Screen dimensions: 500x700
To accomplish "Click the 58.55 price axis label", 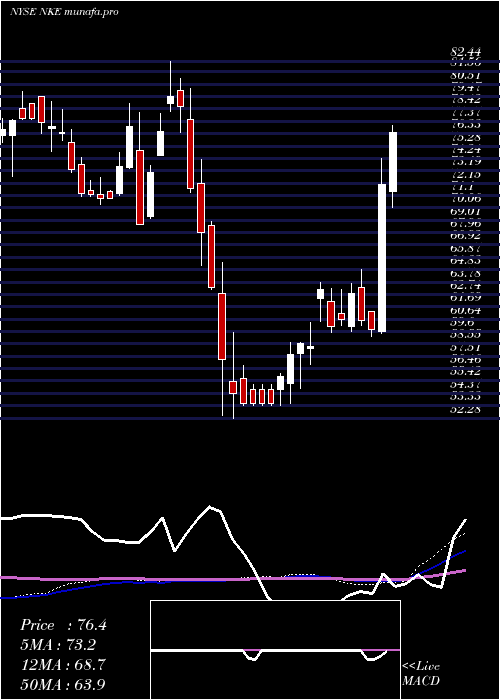I will point(465,334).
